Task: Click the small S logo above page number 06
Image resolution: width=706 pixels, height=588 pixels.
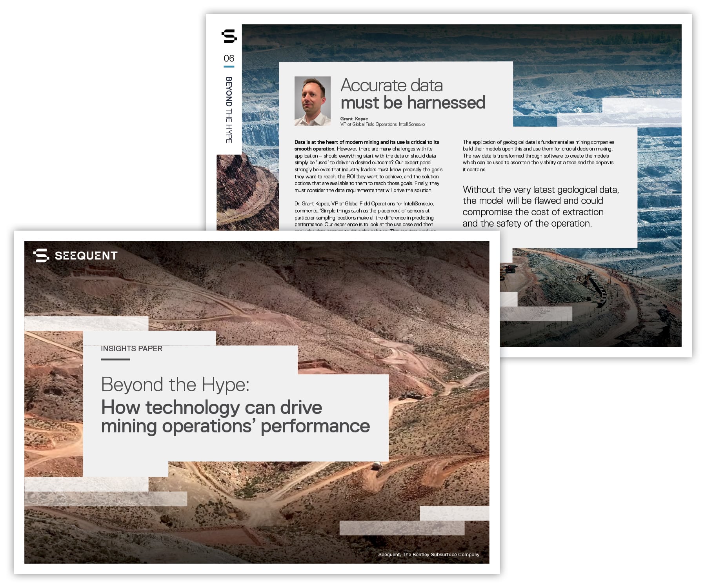Action: coord(229,36)
